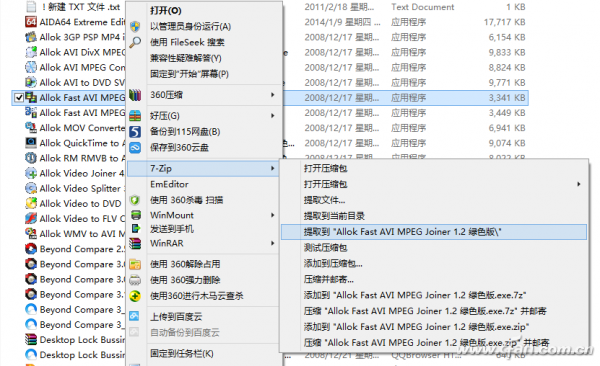The image size is (600, 366).
Task: Choose 压缩 ...exe.7z 并邮寄 entry
Action: (425, 311)
